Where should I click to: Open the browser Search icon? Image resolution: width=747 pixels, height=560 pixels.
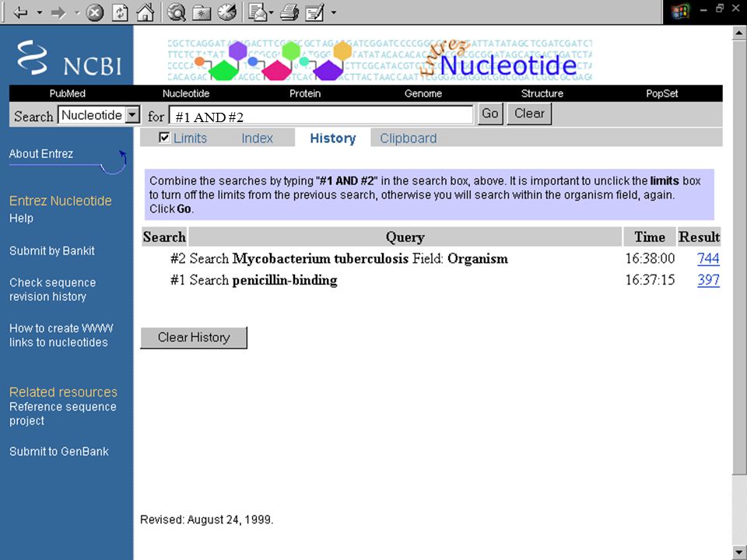[x=177, y=12]
